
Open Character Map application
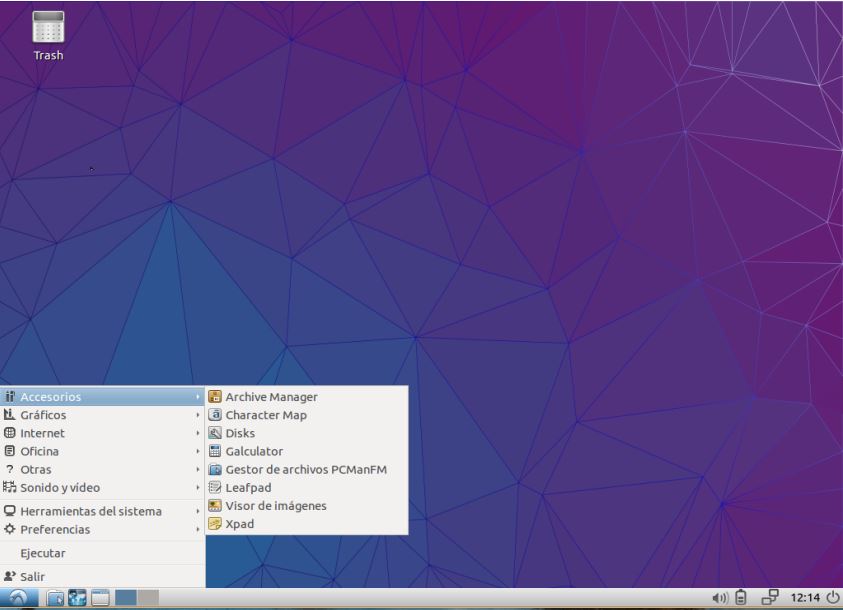pyautogui.click(x=265, y=415)
